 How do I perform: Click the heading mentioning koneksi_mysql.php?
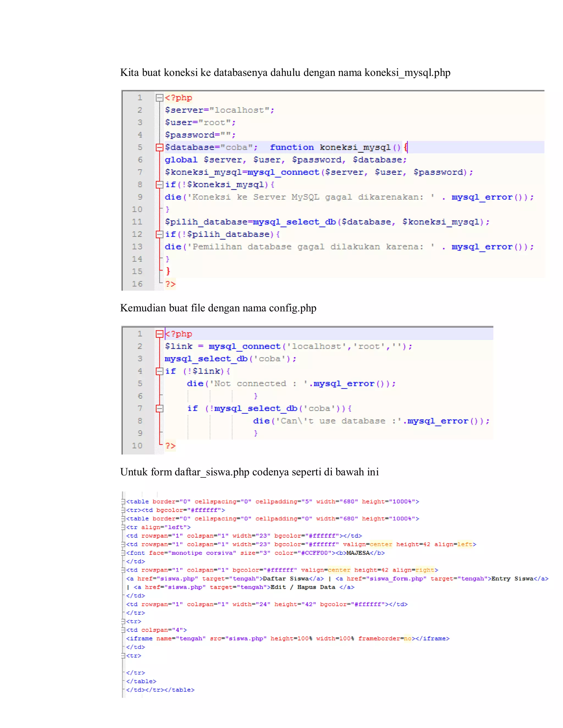[285, 73]
